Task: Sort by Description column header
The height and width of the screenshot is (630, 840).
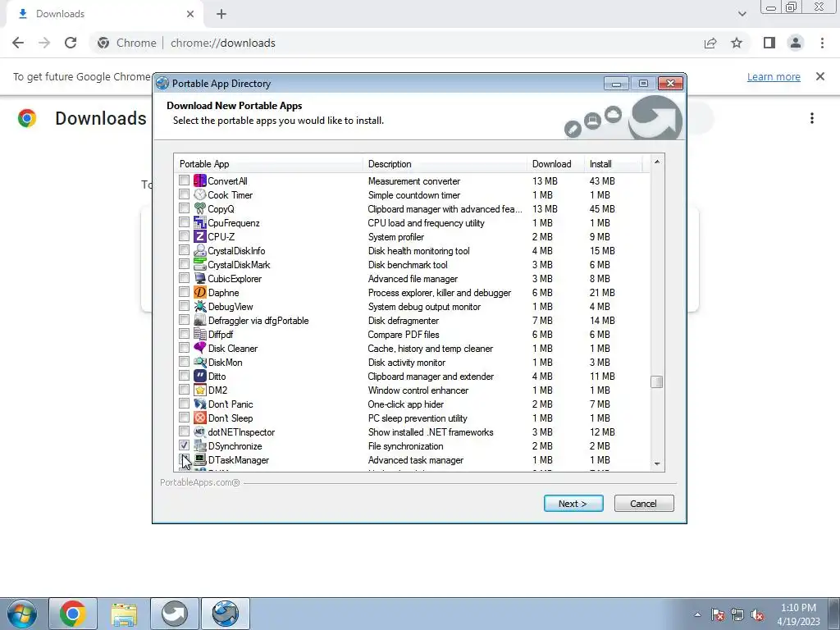Action: tap(445, 164)
